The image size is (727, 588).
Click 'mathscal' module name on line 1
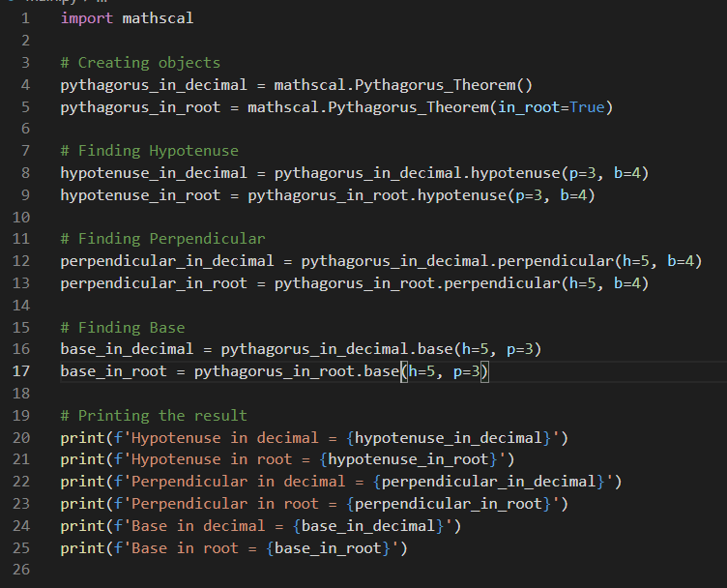coord(158,18)
